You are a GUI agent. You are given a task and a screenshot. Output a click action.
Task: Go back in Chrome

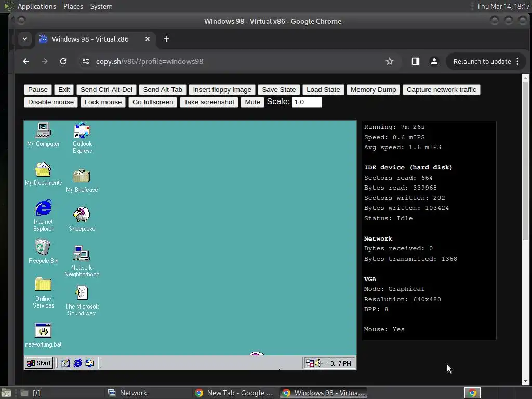pyautogui.click(x=26, y=61)
